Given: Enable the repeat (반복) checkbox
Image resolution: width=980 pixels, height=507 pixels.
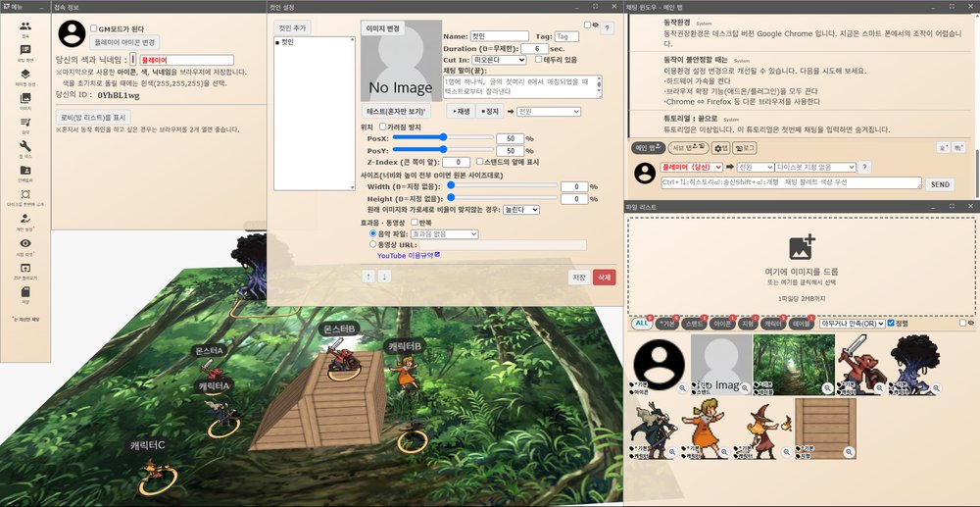Looking at the screenshot, I should [x=414, y=222].
